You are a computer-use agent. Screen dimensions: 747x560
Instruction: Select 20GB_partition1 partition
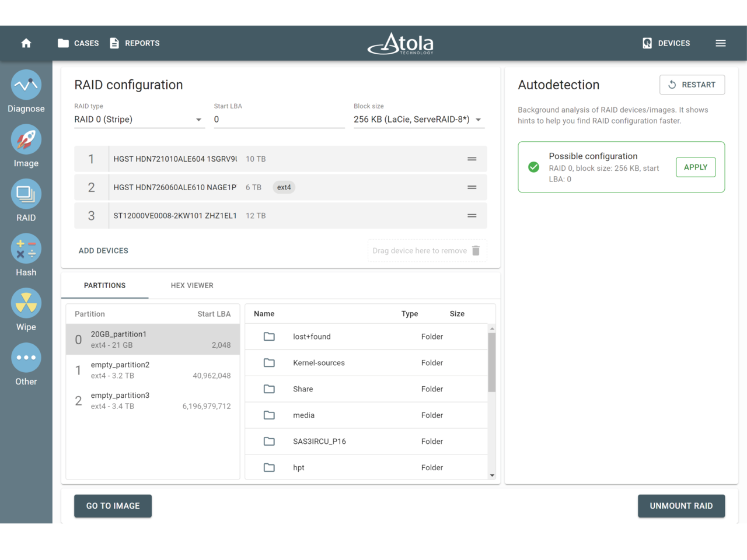[153, 339]
